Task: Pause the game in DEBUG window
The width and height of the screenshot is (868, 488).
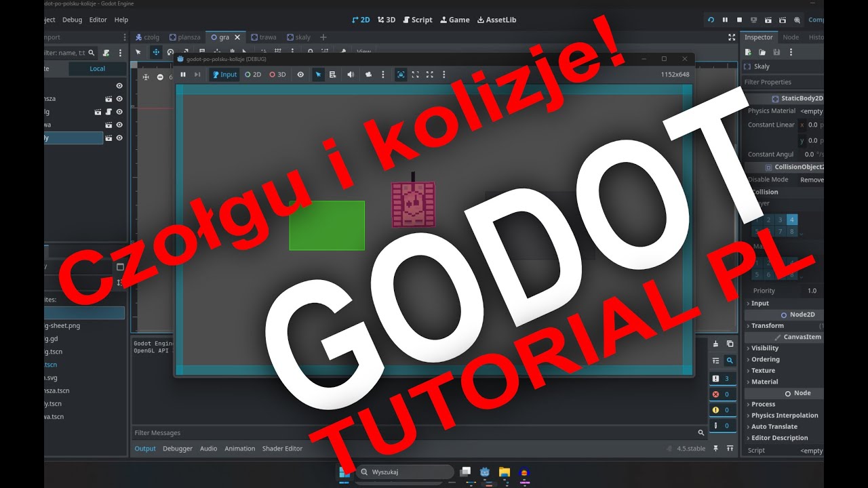Action: coord(183,75)
